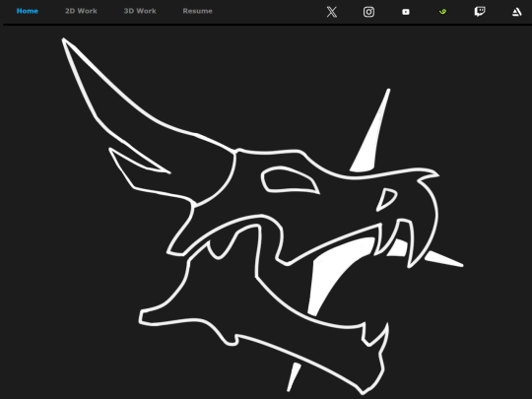This screenshot has width=532, height=399.
Task: Open the Twitch channel icon
Action: pos(480,12)
